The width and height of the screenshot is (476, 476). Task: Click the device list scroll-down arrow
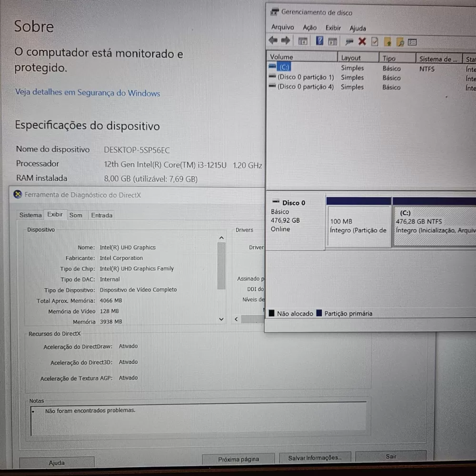click(x=221, y=319)
